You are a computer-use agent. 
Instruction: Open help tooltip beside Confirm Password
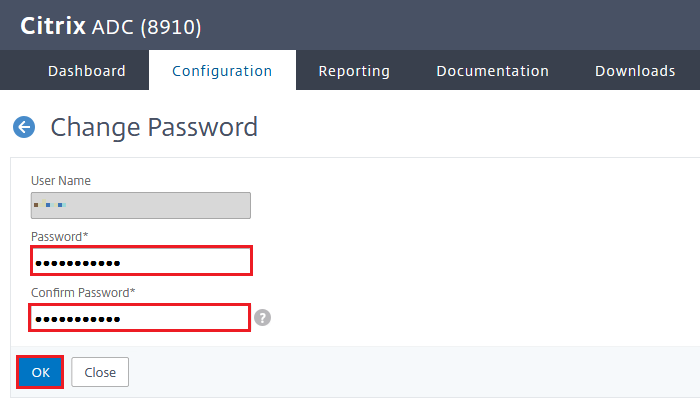click(262, 318)
